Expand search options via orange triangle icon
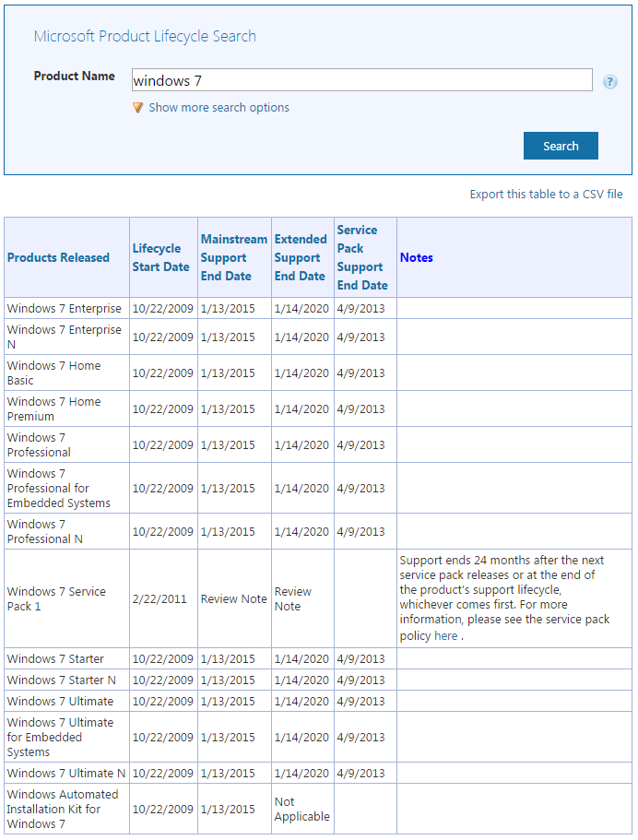Image resolution: width=638 pixels, height=840 pixels. (137, 108)
